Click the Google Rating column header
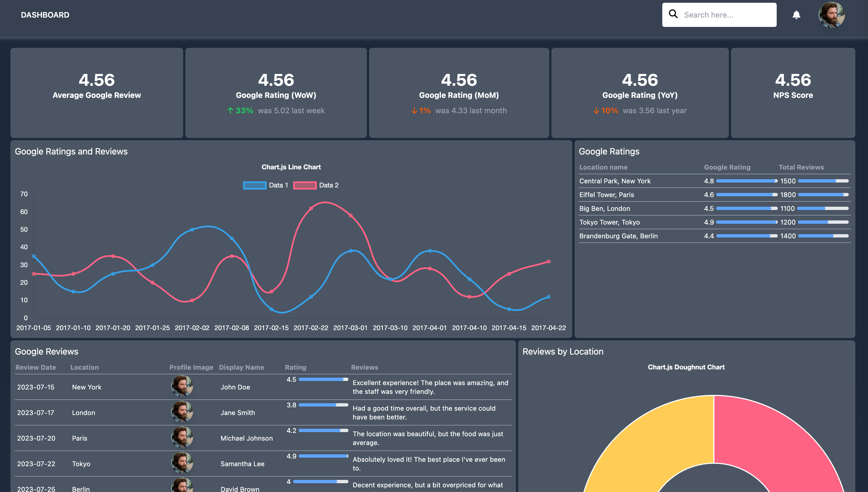This screenshot has height=492, width=868. 727,167
